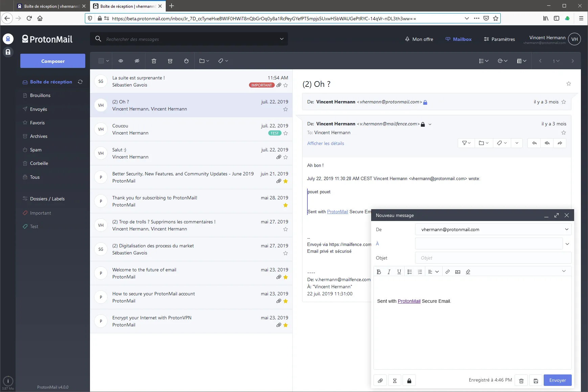Viewport: 588px width, 392px height.
Task: Open the Spam folder
Action: [35, 150]
